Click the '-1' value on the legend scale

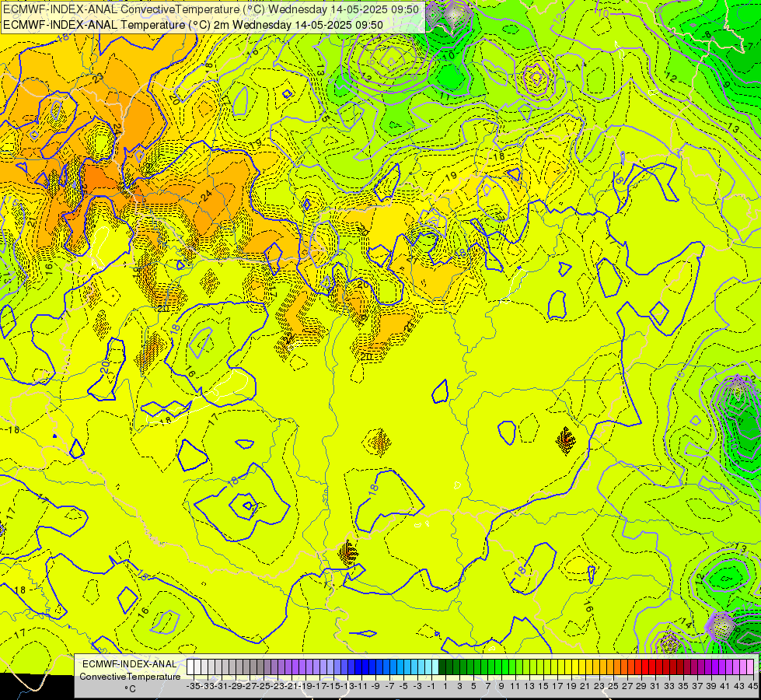point(431,686)
